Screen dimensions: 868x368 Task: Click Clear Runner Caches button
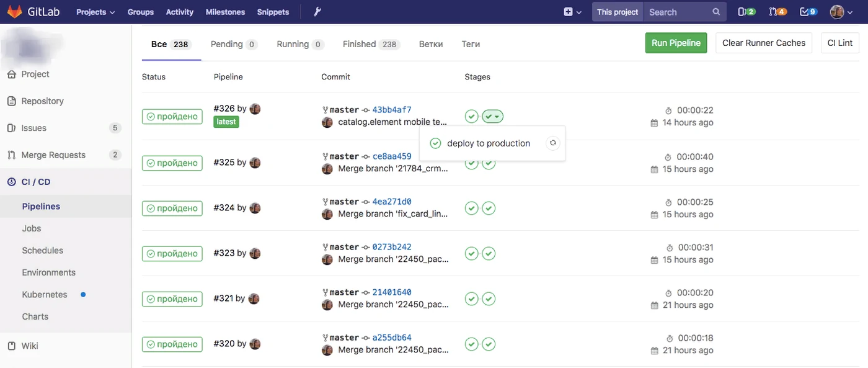[764, 43]
